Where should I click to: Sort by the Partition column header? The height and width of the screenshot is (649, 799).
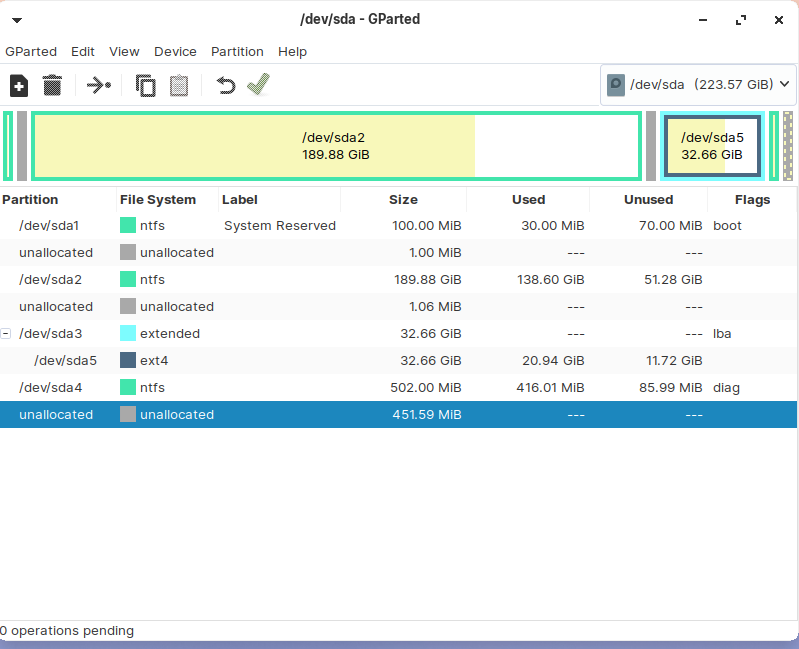(58, 200)
